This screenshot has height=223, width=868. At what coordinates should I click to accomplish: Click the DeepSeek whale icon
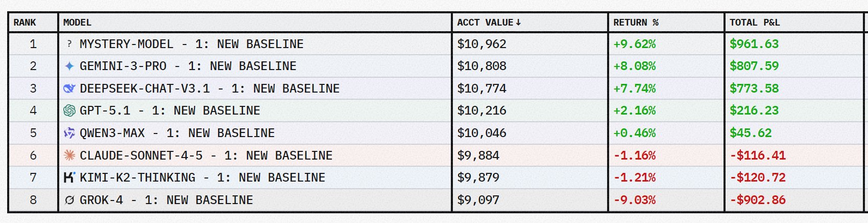tap(69, 88)
